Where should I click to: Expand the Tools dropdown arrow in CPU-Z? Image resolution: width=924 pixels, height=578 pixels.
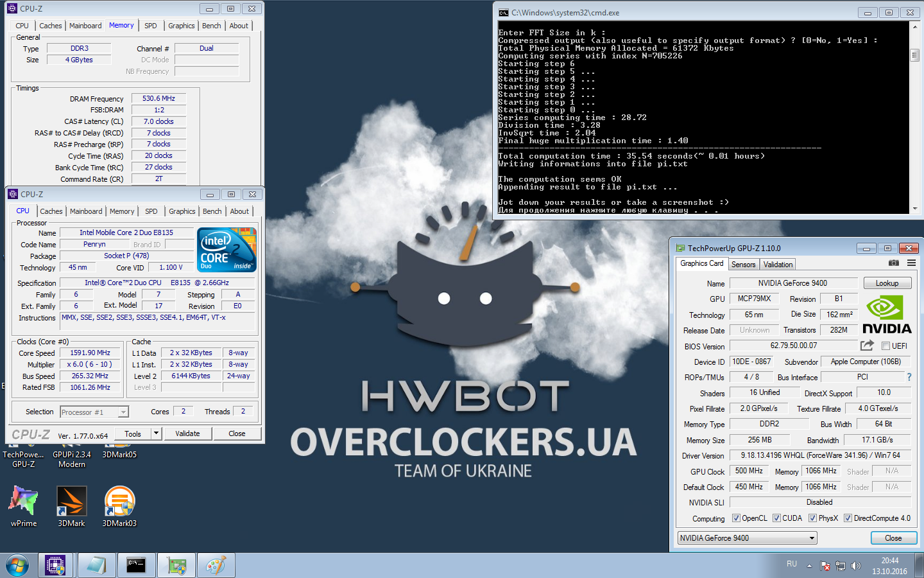click(x=156, y=433)
